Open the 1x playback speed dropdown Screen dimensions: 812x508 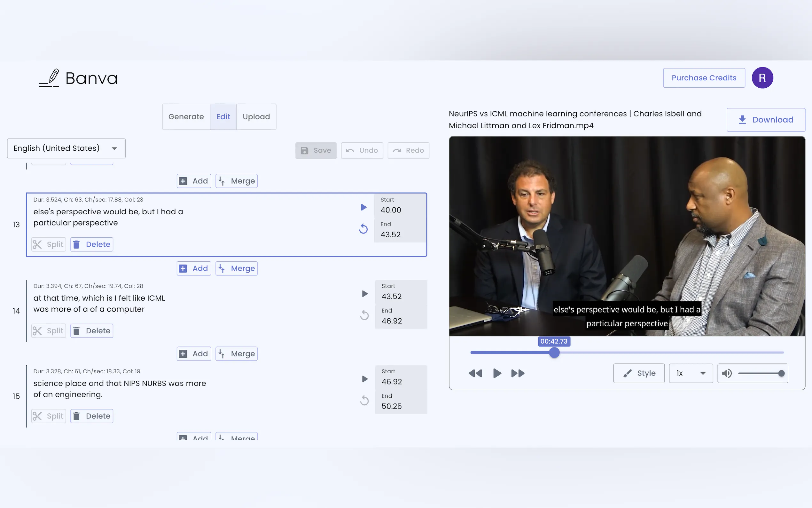tap(691, 373)
